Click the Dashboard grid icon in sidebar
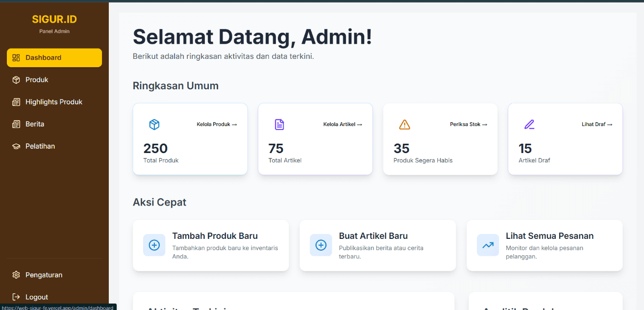Screen dimensions: 644x310 (x=16, y=57)
